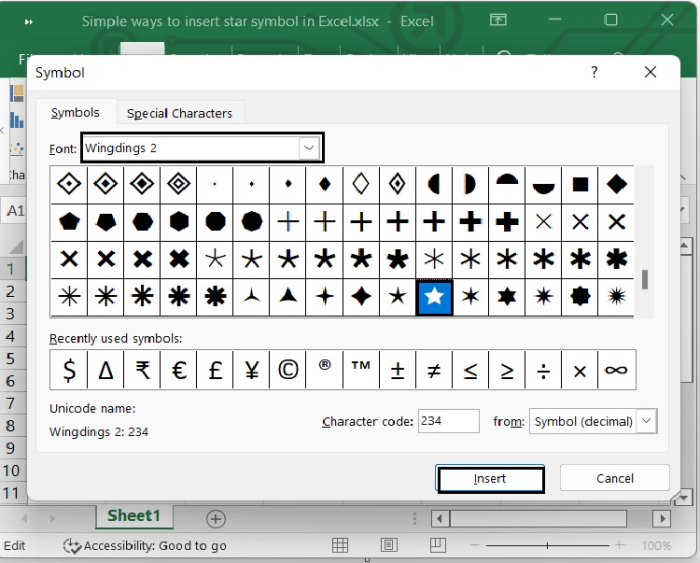Open the Sheet1 worksheet tab

coord(134,516)
